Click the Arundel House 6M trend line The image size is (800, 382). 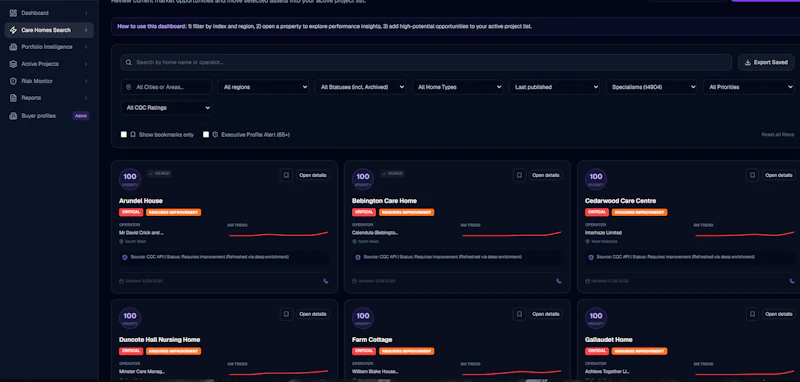pos(279,234)
